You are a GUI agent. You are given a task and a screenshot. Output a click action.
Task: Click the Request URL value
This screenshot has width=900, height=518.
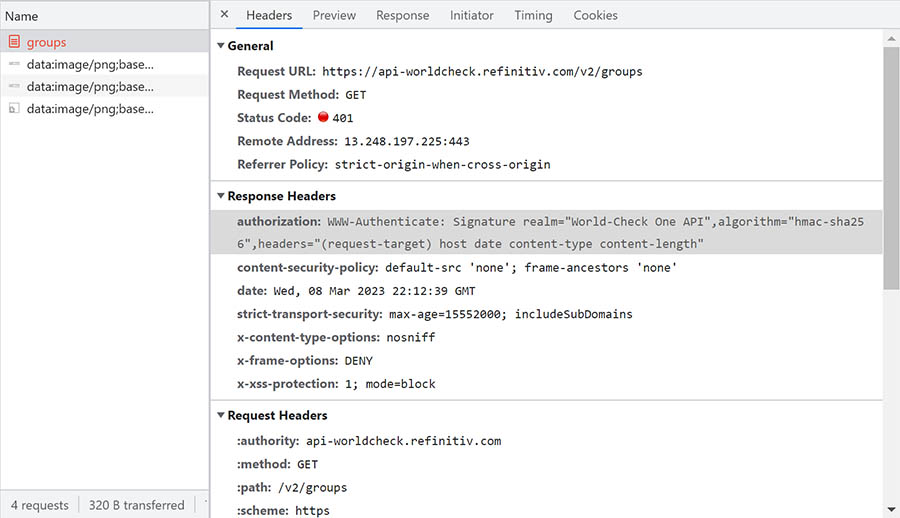coord(482,72)
